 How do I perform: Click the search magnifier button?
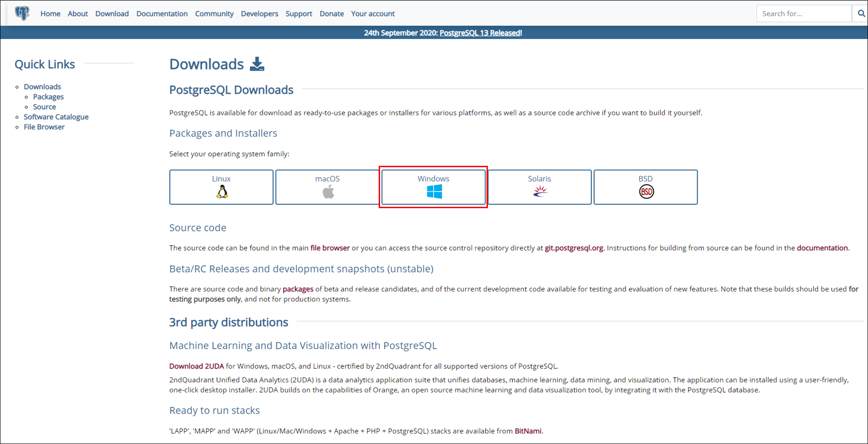coord(861,14)
